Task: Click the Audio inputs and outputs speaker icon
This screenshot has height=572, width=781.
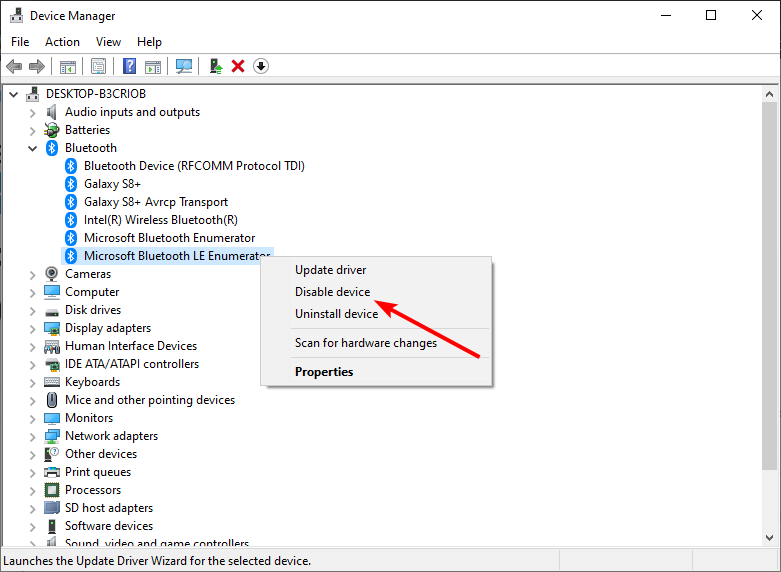Action: 51,112
